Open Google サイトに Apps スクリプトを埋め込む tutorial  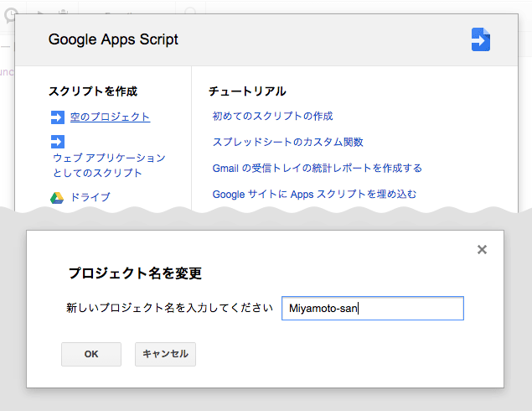[314, 194]
